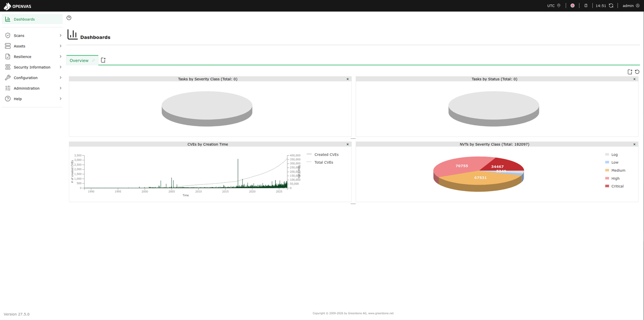Expand the Help menu chevron
Screen dimensions: 644x320
(60, 98)
